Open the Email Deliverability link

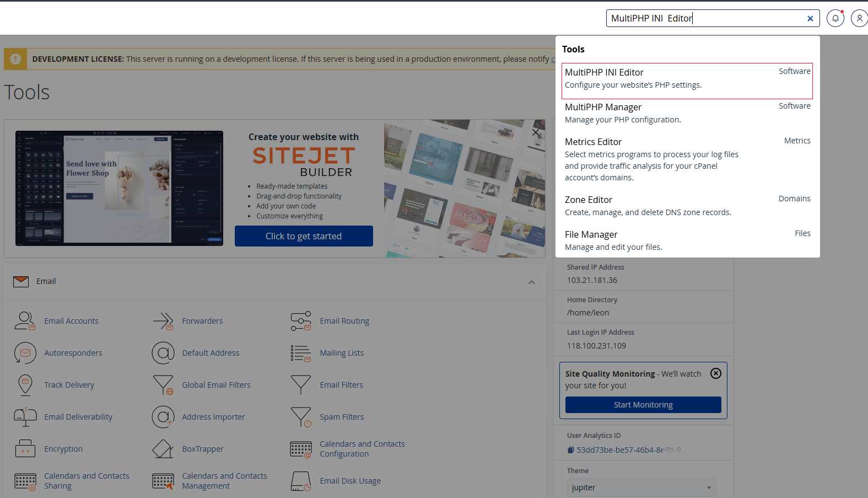click(x=78, y=417)
